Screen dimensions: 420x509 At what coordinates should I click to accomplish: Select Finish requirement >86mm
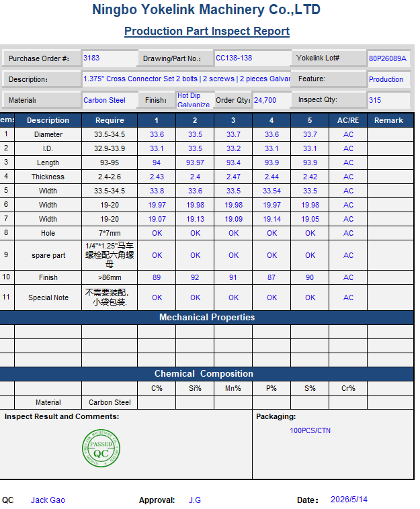(110, 277)
